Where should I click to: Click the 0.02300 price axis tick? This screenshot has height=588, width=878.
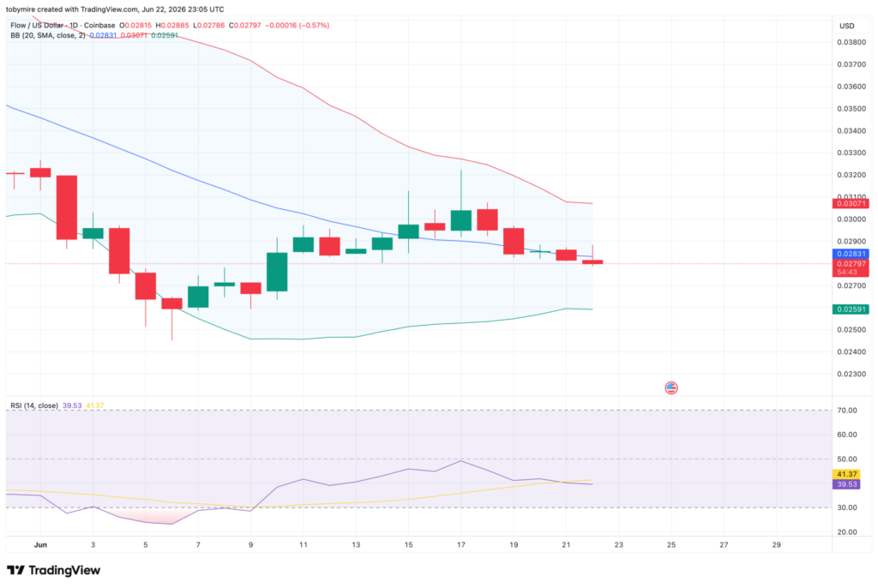click(x=851, y=374)
